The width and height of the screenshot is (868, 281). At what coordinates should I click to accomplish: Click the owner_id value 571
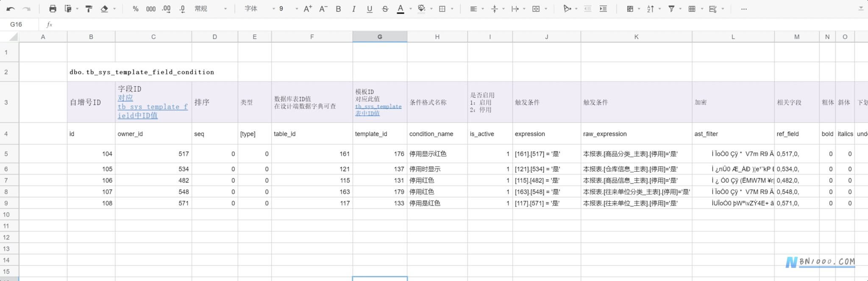(x=153, y=203)
